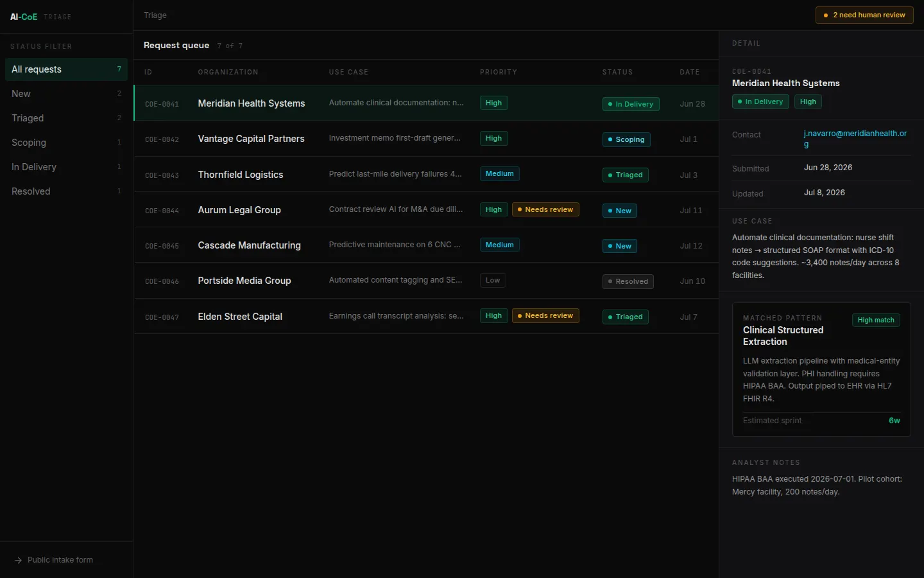Click the arrow icon beside Public intake form

click(x=19, y=560)
